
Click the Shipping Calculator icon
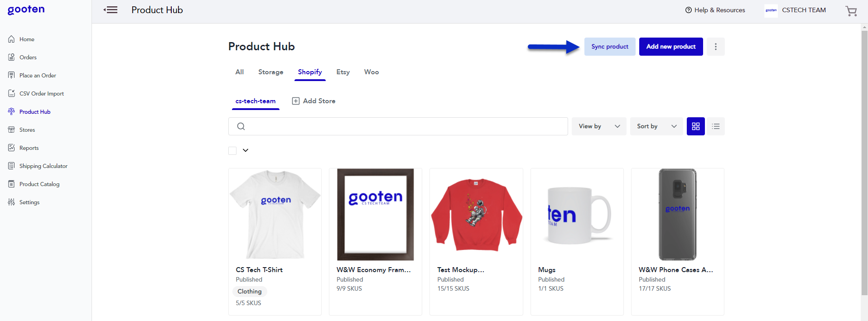coord(11,166)
